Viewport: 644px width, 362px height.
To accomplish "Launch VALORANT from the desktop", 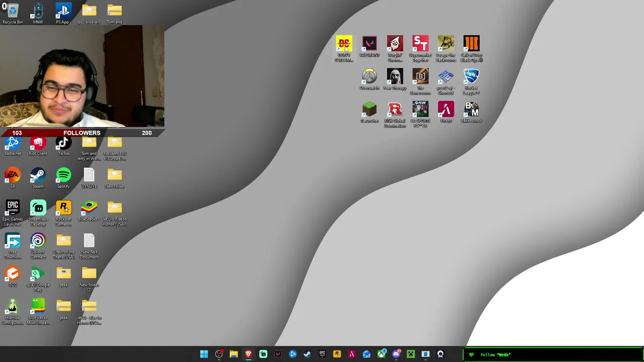I will tap(369, 46).
